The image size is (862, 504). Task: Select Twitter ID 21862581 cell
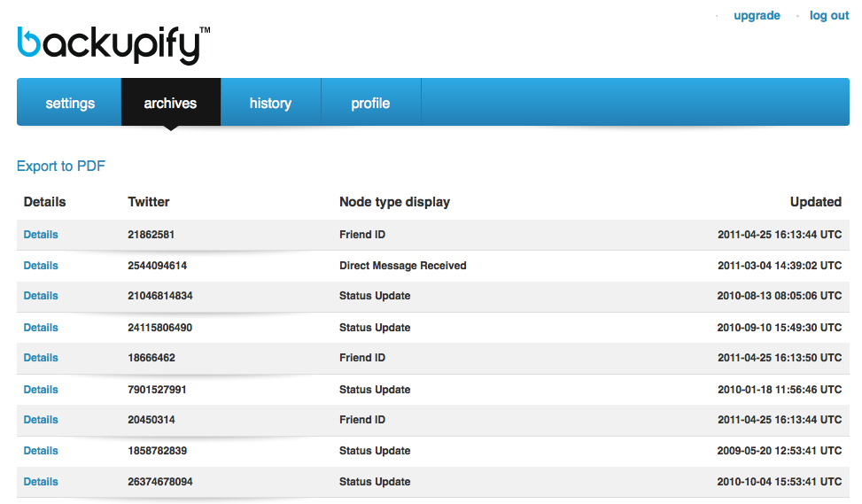pyautogui.click(x=151, y=235)
